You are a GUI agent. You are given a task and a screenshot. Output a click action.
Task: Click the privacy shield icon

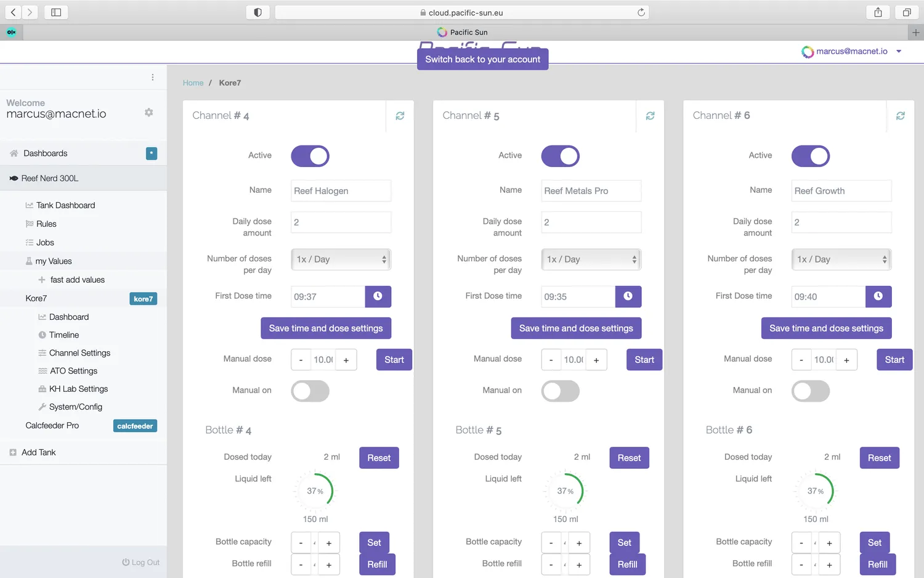[257, 12]
